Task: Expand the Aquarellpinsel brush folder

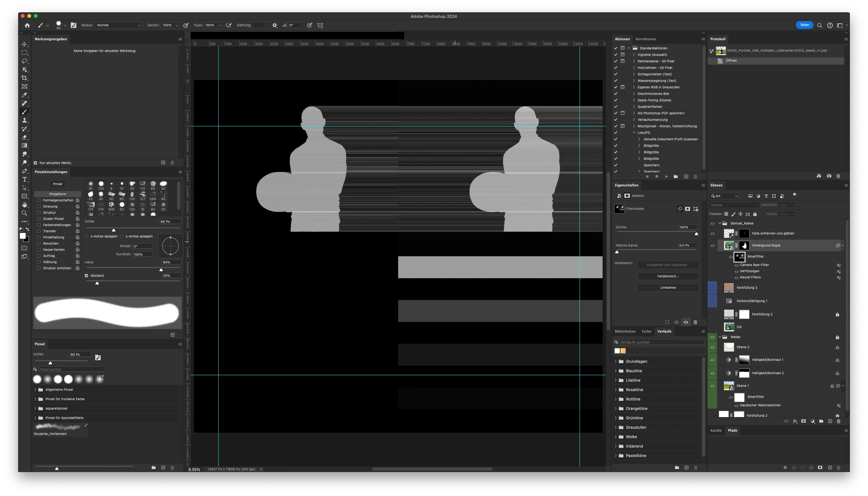Action: (35, 408)
